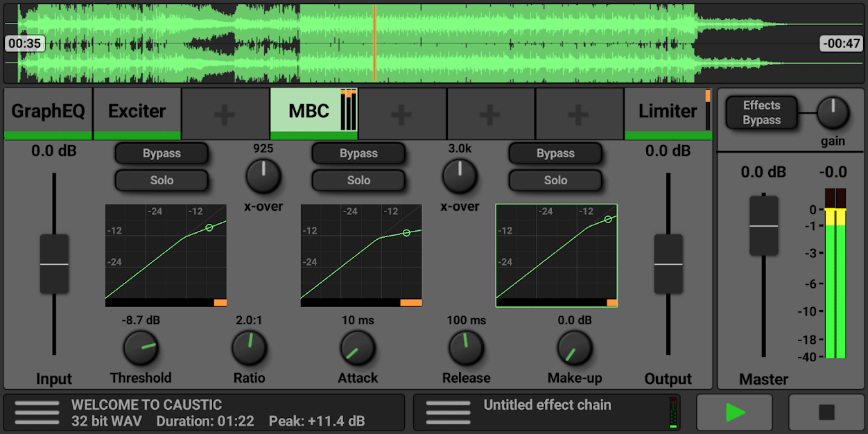Viewport: 868px width, 434px height.
Task: Solo the mid frequency band
Action: pos(358,180)
